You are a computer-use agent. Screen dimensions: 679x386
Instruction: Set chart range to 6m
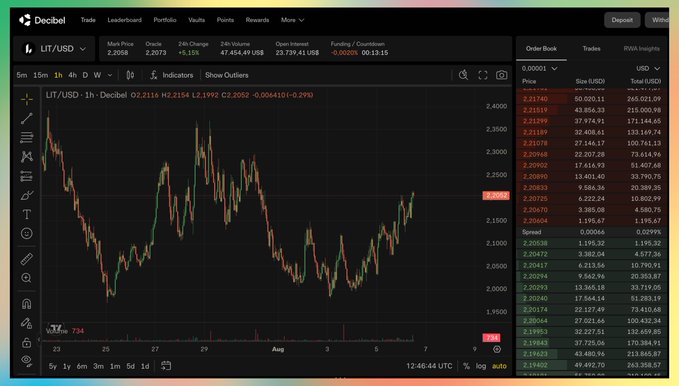click(82, 366)
